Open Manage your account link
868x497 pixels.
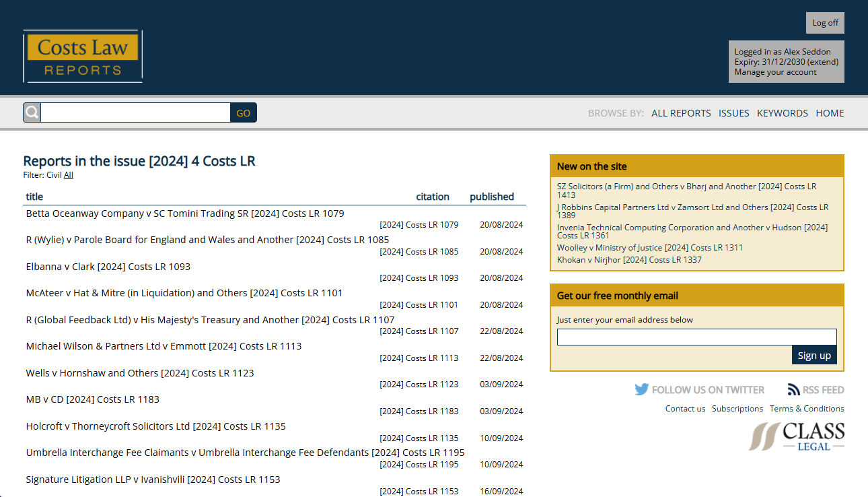click(x=775, y=72)
